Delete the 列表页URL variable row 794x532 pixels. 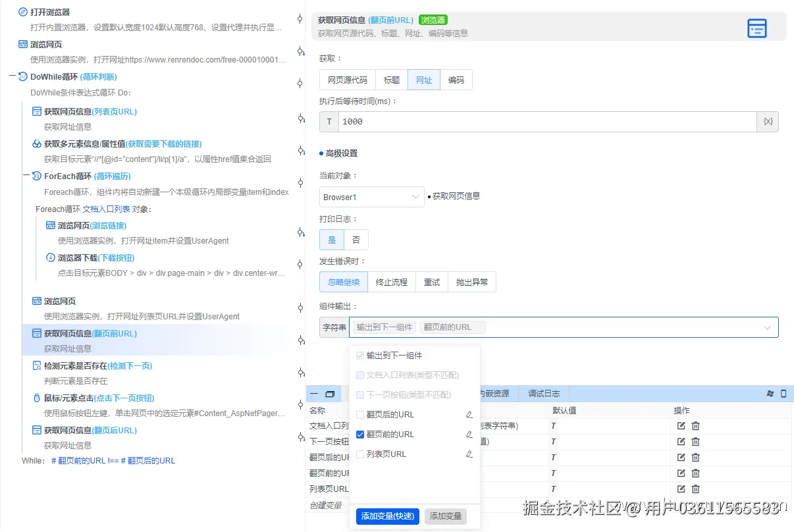tap(695, 489)
